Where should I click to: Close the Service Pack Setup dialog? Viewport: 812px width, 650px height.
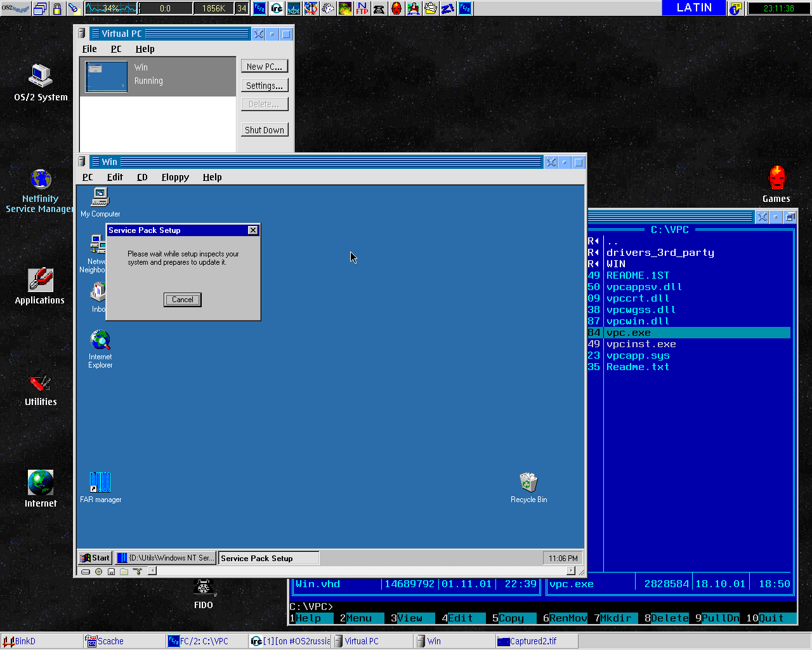253,230
